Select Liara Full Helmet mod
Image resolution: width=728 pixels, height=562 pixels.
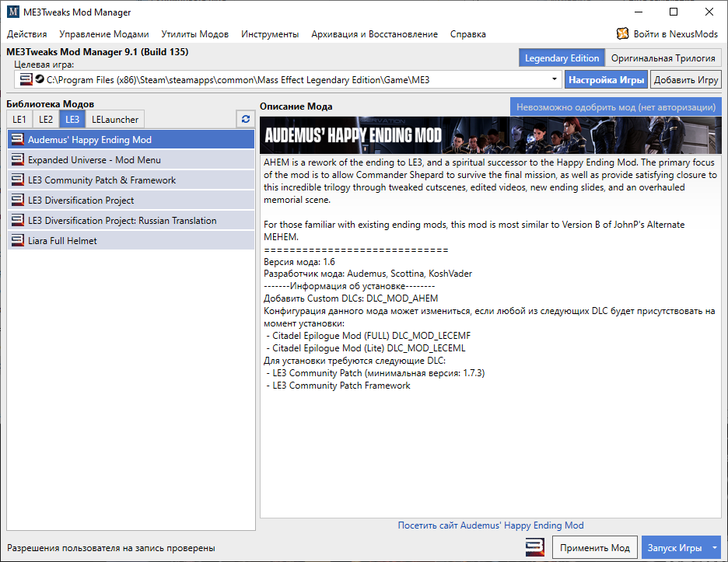tap(131, 240)
